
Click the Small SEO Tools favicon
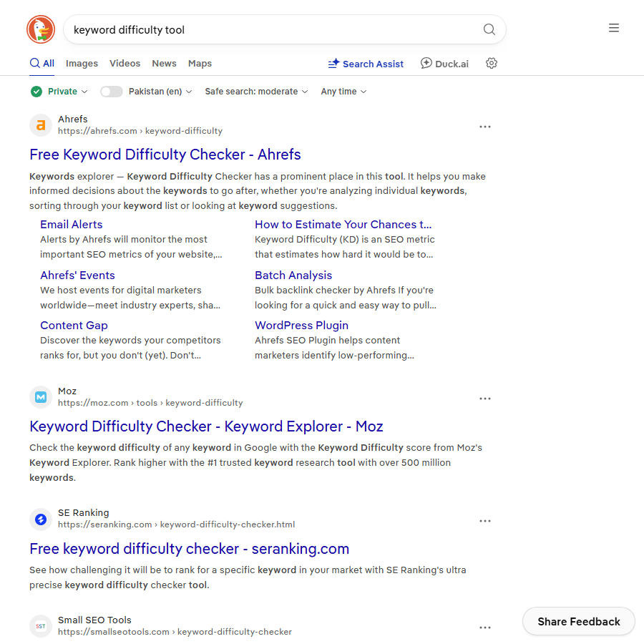click(x=41, y=626)
